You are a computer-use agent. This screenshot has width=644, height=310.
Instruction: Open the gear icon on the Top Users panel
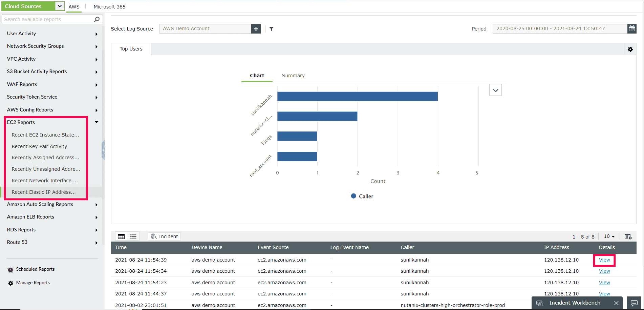tap(630, 49)
